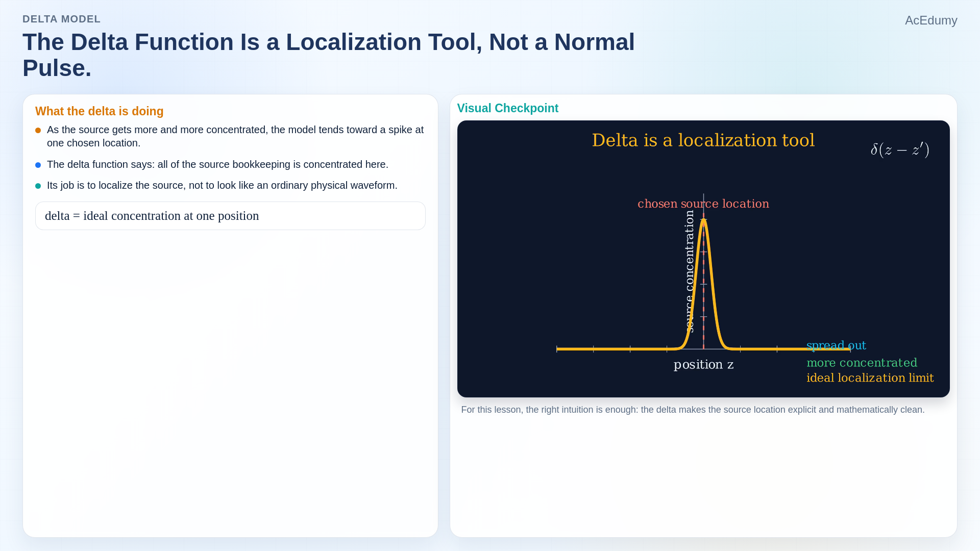Screen dimensions: 980x551
Task: Click the 'delta = ideal concentration' formula box
Action: tap(230, 216)
